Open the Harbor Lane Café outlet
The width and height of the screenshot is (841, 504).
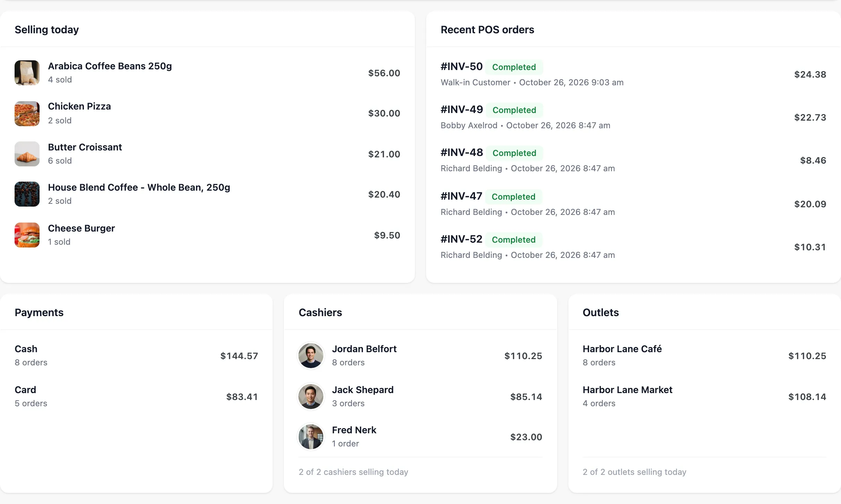(704, 356)
